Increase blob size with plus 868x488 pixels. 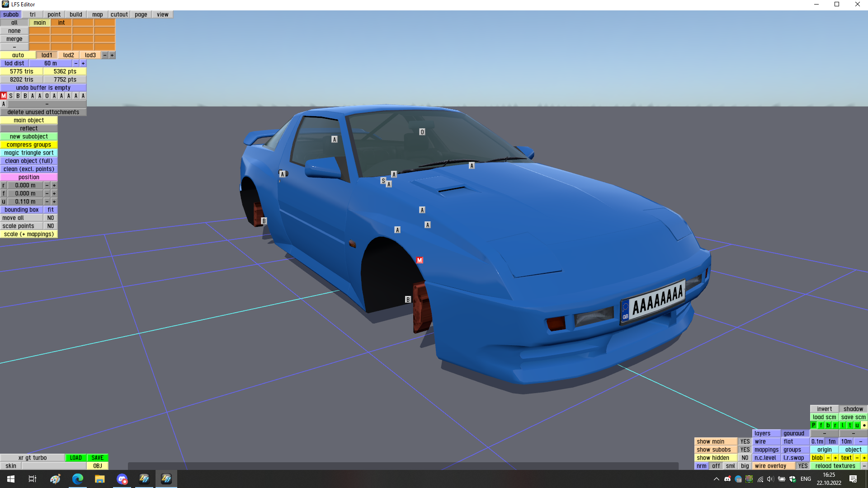[835, 458]
